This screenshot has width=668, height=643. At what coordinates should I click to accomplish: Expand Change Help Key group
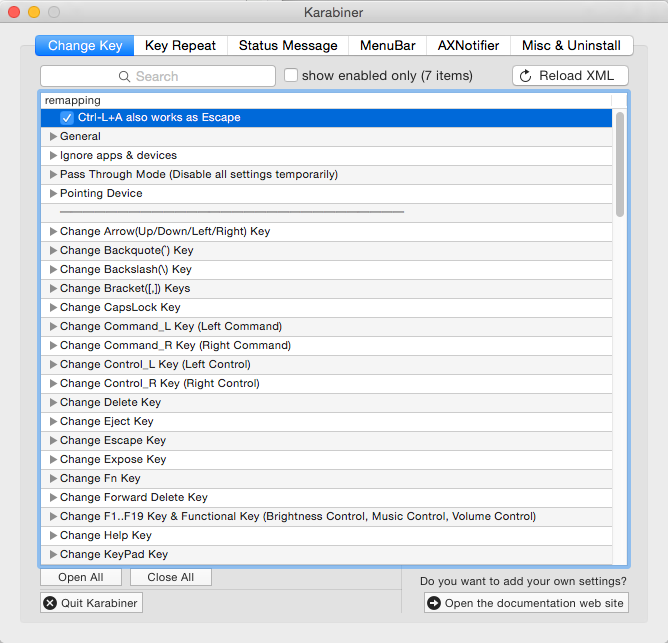click(x=53, y=535)
